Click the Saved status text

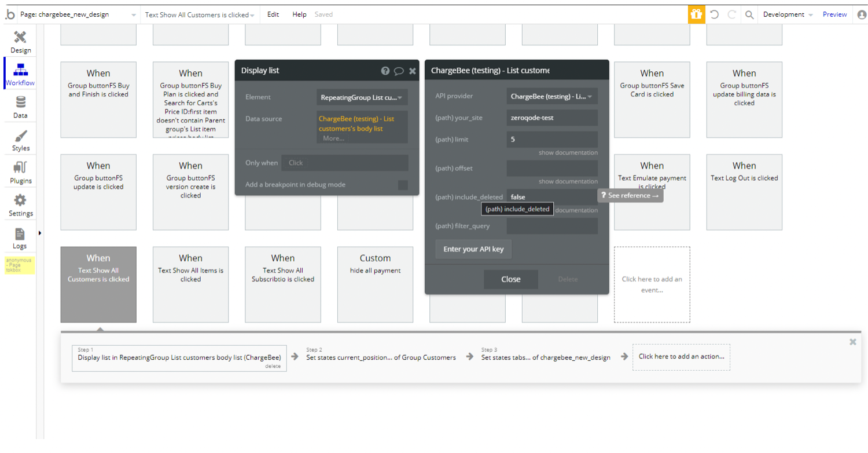323,14
